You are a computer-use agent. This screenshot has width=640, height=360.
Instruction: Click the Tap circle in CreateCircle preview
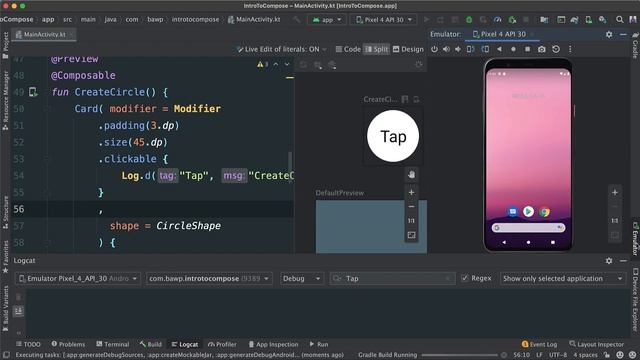(x=393, y=136)
